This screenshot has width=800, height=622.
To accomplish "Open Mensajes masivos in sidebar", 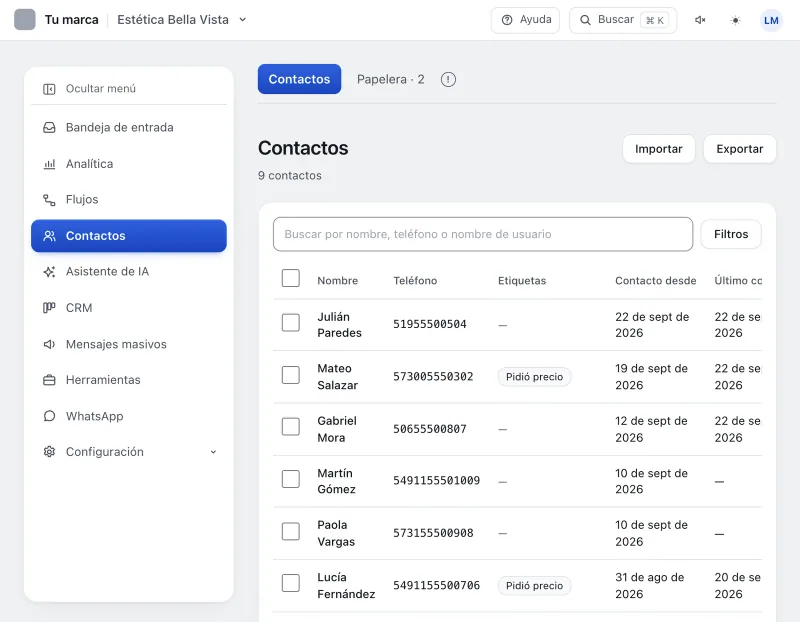I will click(x=129, y=344).
